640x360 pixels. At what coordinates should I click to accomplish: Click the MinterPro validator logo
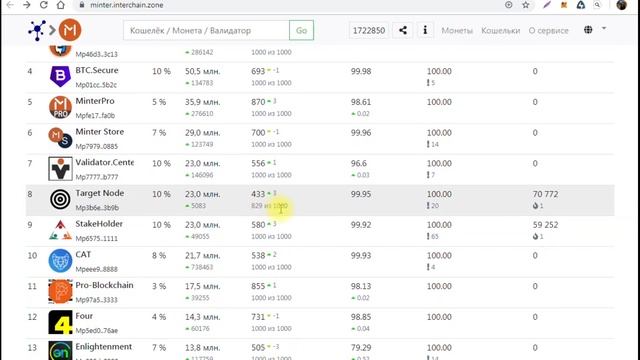(60, 107)
